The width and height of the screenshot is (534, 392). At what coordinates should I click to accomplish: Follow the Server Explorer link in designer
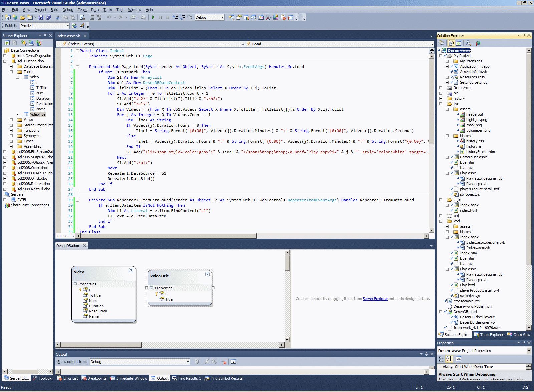click(375, 299)
